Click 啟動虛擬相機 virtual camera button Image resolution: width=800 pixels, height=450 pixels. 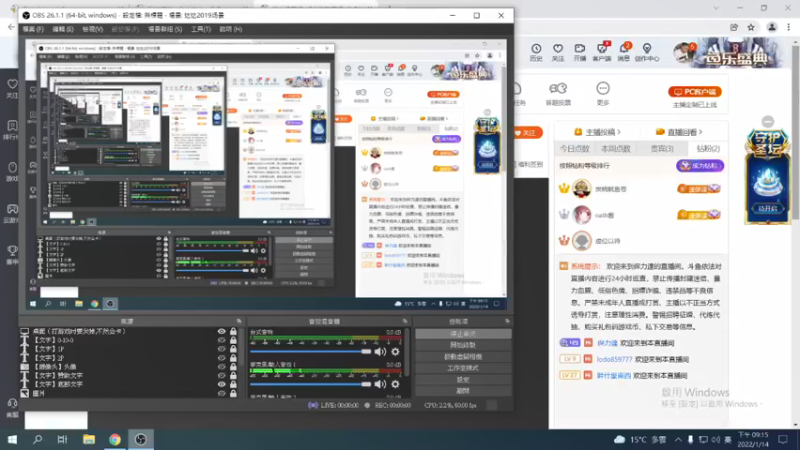(x=463, y=357)
